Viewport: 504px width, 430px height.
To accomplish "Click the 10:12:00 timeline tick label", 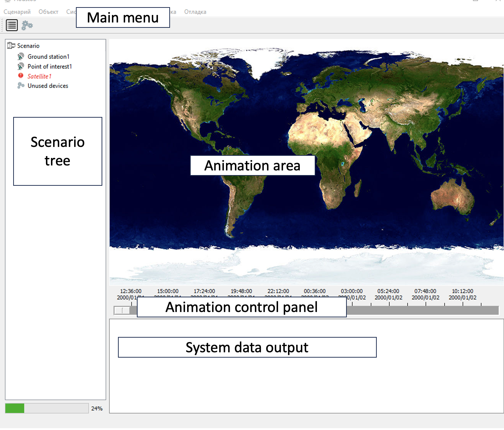I will tap(462, 291).
